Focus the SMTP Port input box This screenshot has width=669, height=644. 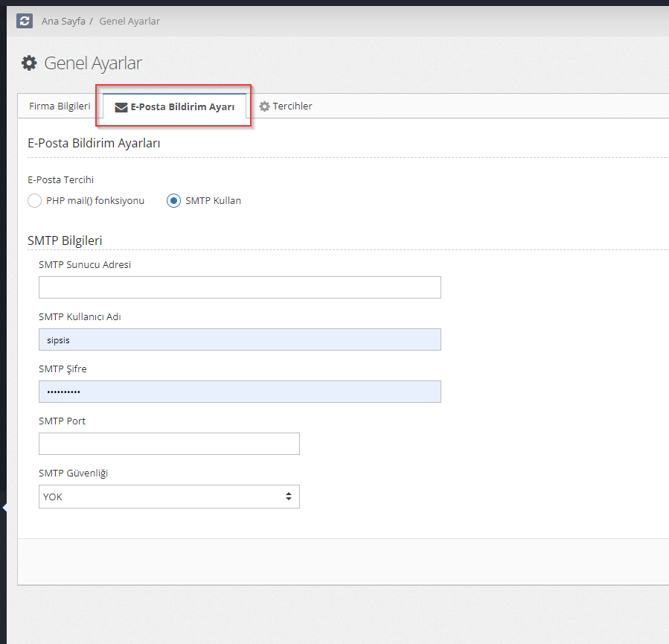pyautogui.click(x=169, y=444)
